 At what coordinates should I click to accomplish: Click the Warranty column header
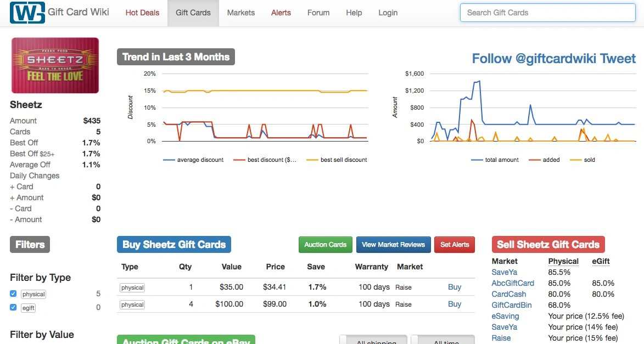pos(371,267)
